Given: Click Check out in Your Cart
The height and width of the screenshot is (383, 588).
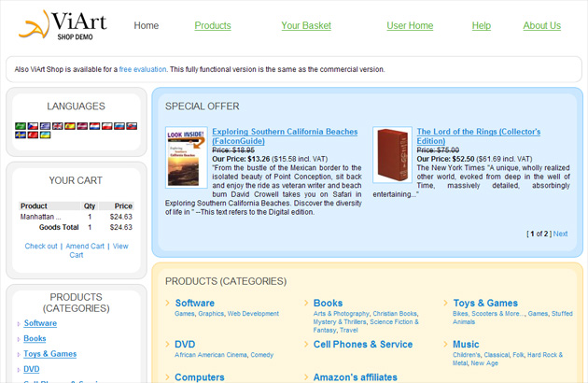Looking at the screenshot, I should coord(41,247).
